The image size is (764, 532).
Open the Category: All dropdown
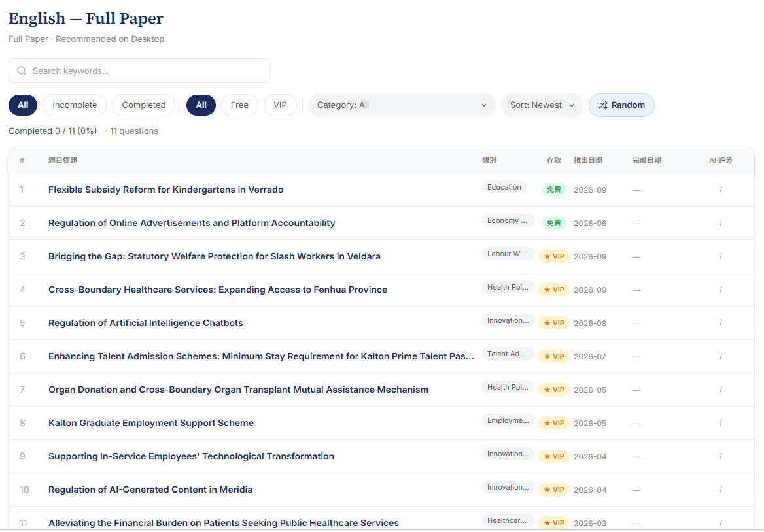click(x=402, y=105)
